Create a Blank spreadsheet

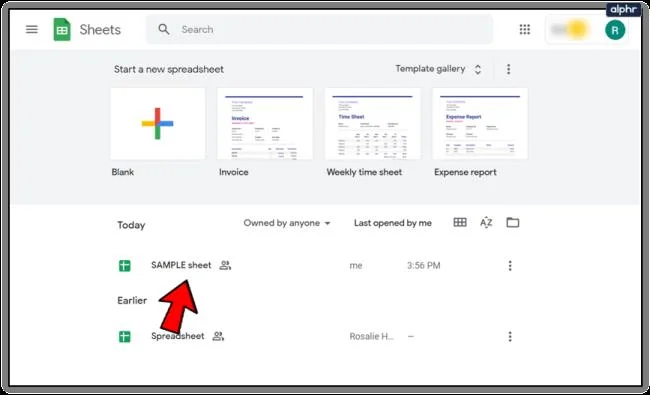click(x=158, y=124)
